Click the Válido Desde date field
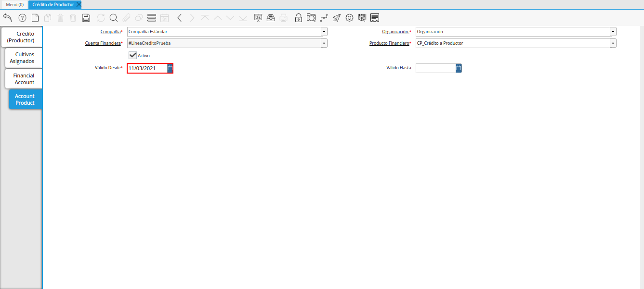The width and height of the screenshot is (644, 289). coord(147,68)
